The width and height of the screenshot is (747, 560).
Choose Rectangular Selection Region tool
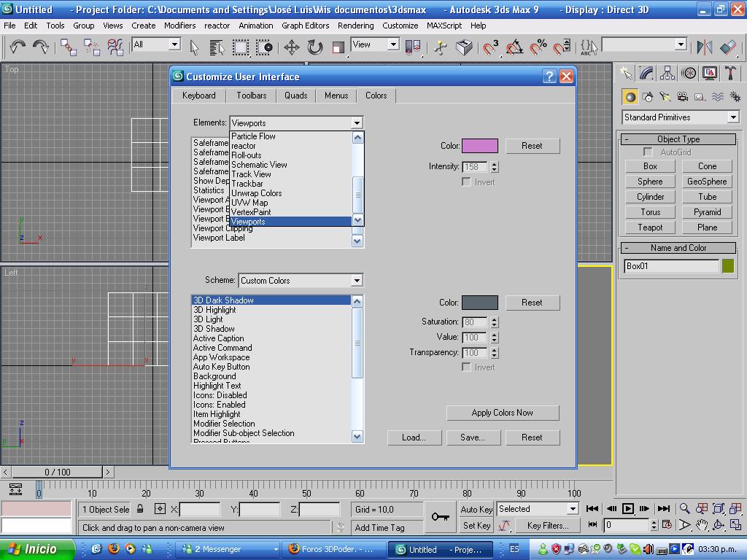pos(240,47)
